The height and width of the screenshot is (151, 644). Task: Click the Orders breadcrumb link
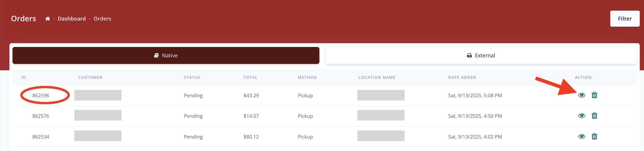pos(102,19)
